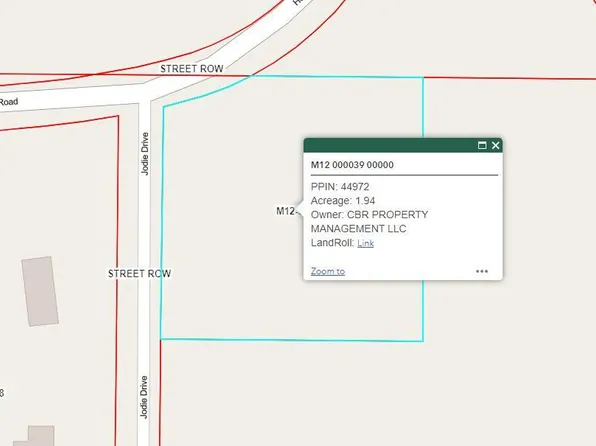This screenshot has width=596, height=446.
Task: Click the tall gray building footprint
Action: [40, 291]
